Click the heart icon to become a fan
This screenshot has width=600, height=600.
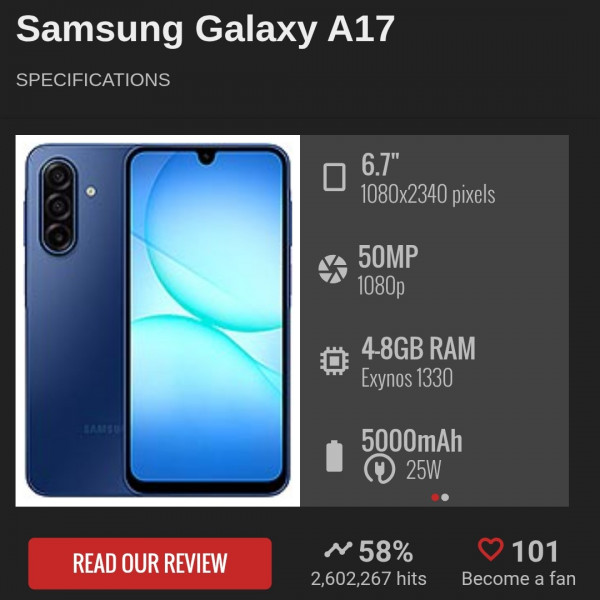click(491, 549)
